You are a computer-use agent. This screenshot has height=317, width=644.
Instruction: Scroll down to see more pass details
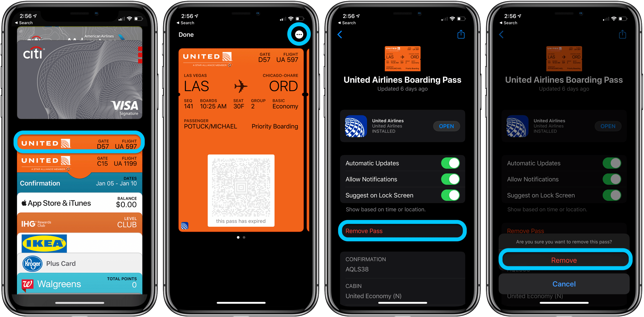click(402, 287)
